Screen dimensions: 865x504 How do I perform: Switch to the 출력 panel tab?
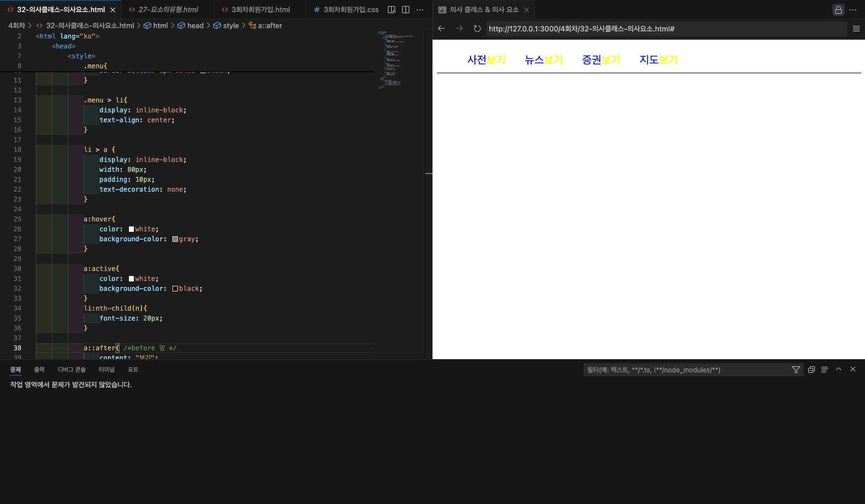[x=39, y=370]
